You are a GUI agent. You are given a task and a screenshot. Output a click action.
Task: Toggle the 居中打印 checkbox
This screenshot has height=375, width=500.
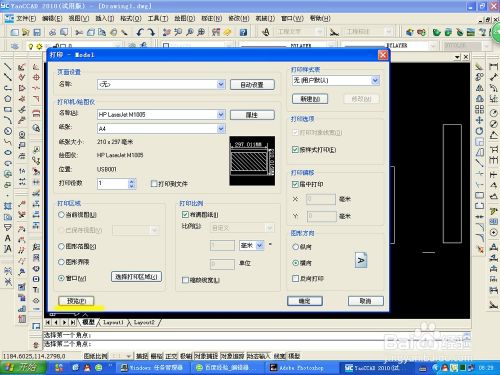click(295, 184)
